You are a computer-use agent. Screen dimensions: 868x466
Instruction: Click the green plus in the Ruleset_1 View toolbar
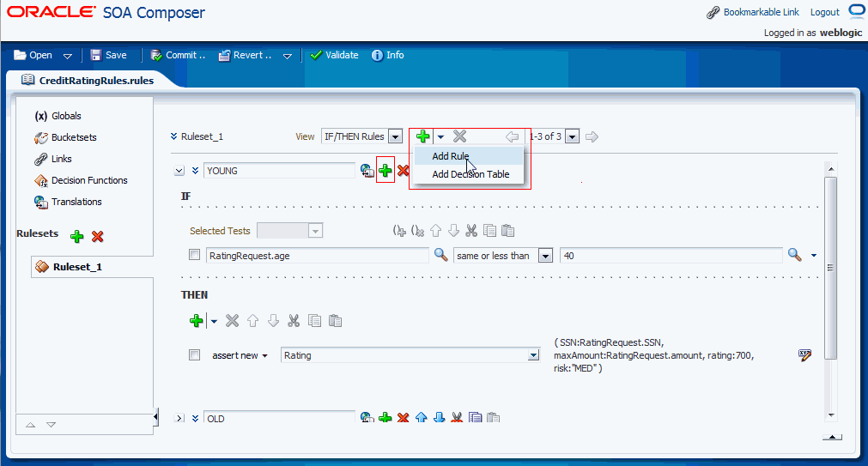[x=423, y=136]
